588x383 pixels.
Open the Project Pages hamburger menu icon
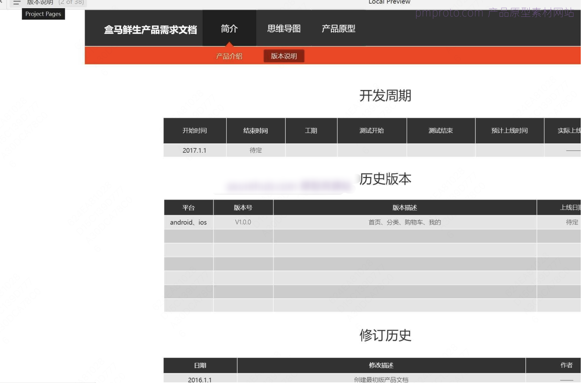(x=17, y=3)
